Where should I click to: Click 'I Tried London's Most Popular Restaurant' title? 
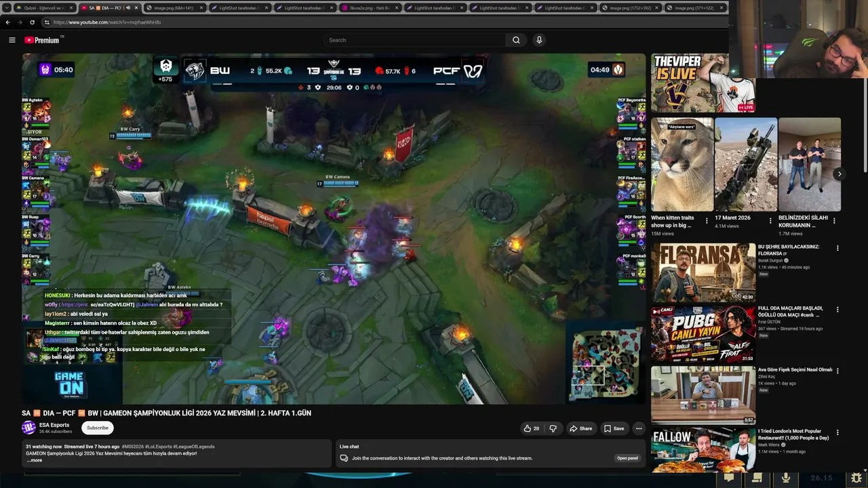(794, 434)
